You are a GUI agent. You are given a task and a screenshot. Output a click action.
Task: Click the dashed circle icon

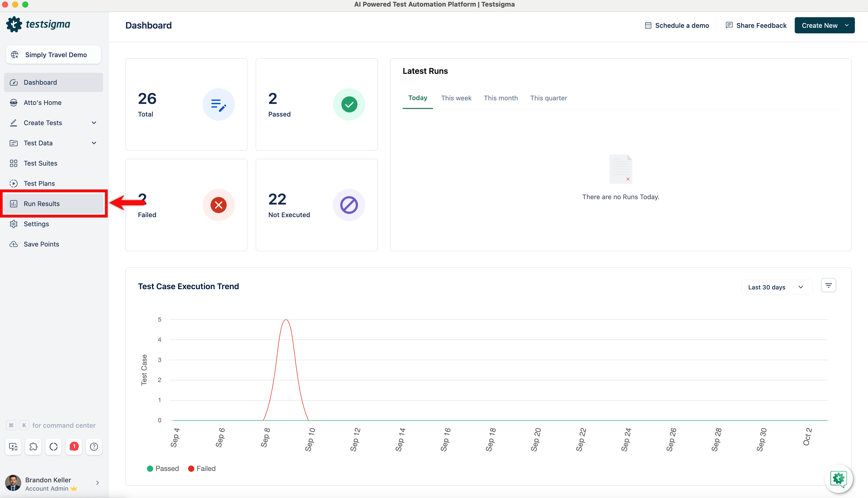(x=53, y=447)
